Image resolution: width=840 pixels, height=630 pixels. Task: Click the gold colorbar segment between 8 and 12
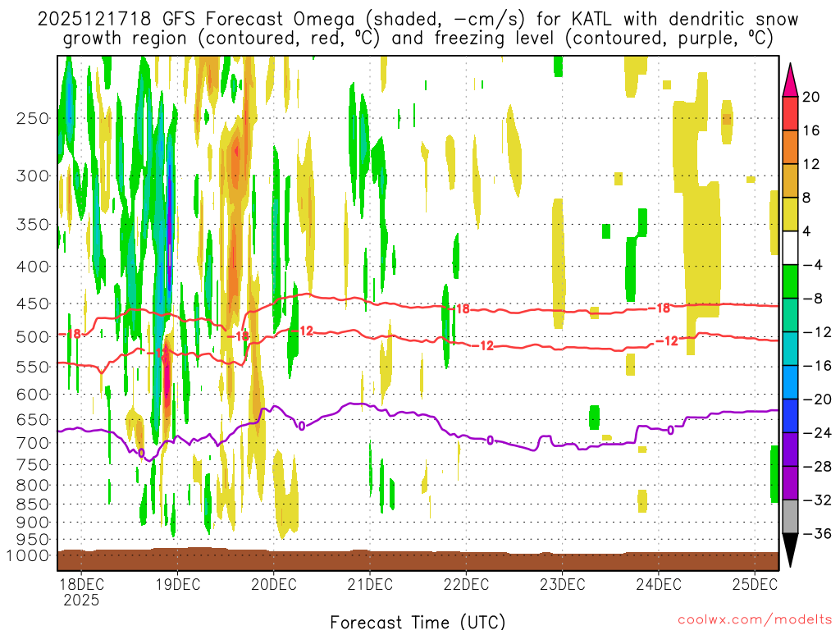pos(790,180)
